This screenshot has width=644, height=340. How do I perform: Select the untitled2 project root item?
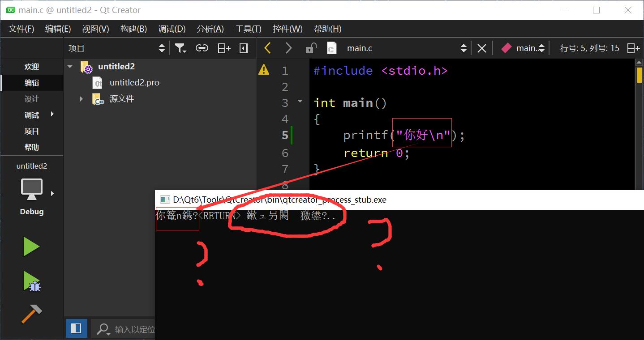[116, 67]
